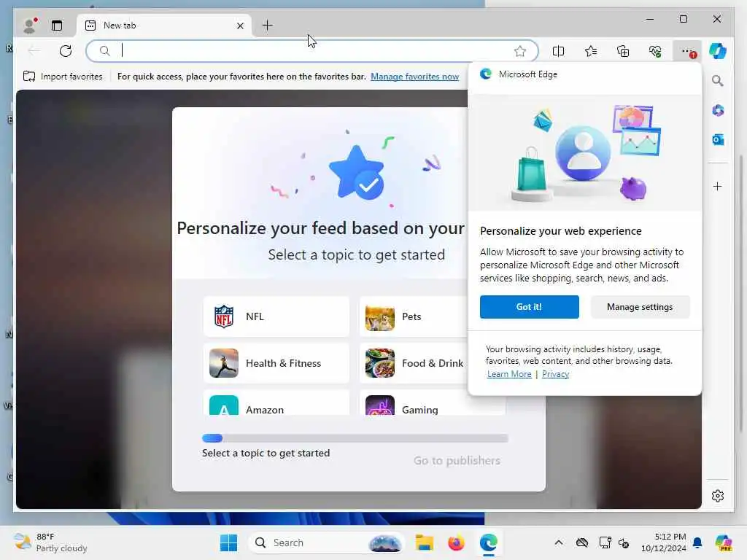Select the Pets topic card
This screenshot has height=560, width=747.
pyautogui.click(x=414, y=316)
